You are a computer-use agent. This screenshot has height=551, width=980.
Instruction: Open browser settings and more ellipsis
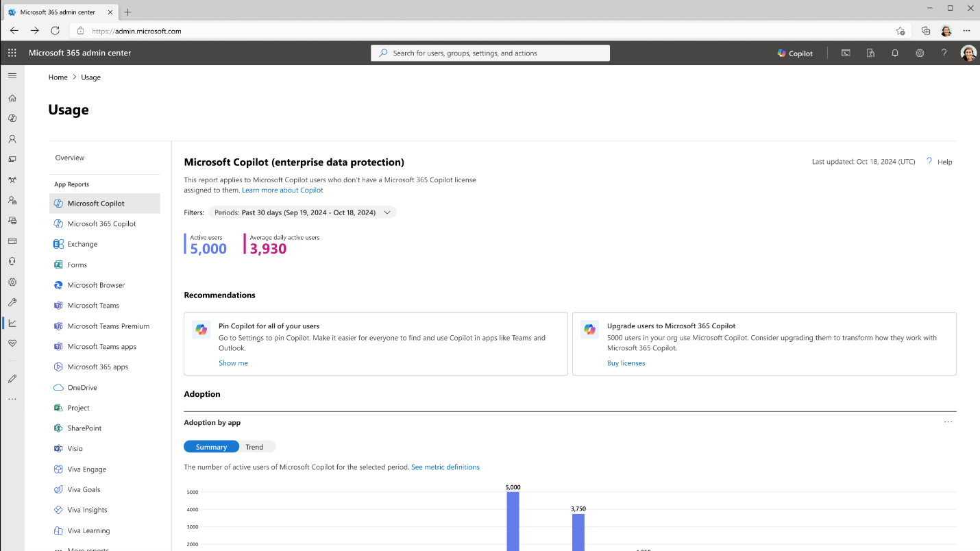pos(966,31)
